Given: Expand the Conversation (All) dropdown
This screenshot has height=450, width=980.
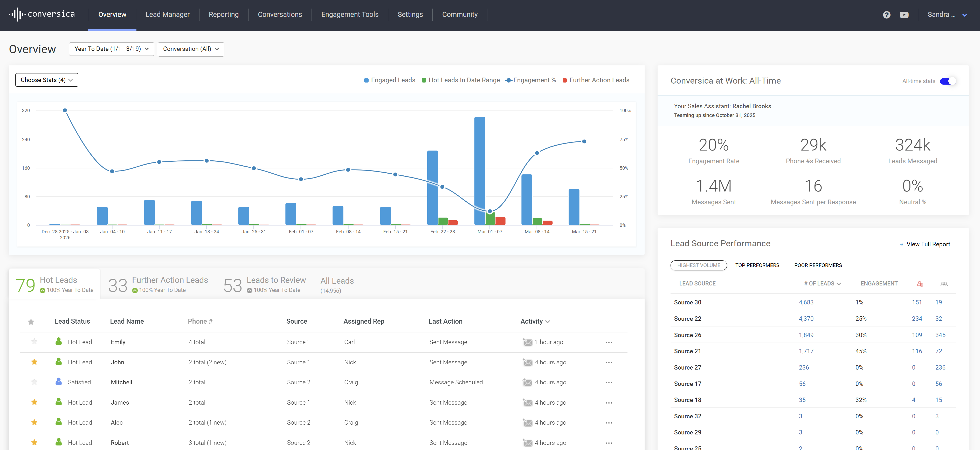Looking at the screenshot, I should 191,49.
